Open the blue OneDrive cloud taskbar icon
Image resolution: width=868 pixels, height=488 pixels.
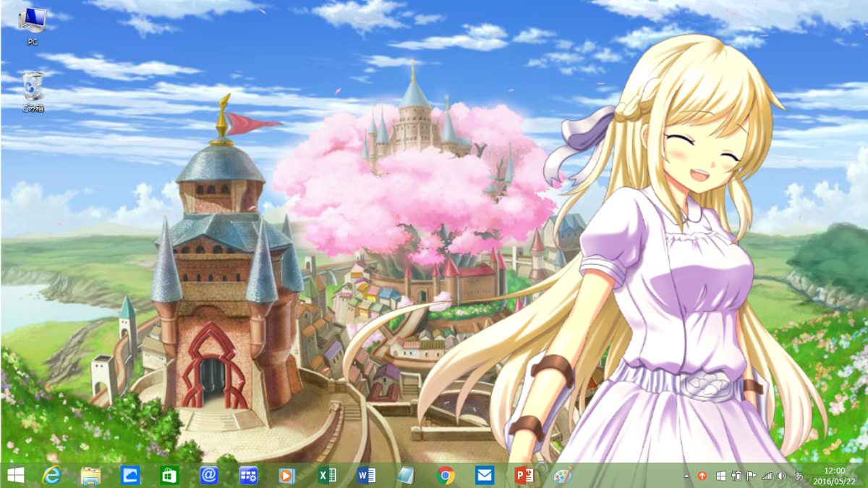pyautogui.click(x=130, y=476)
